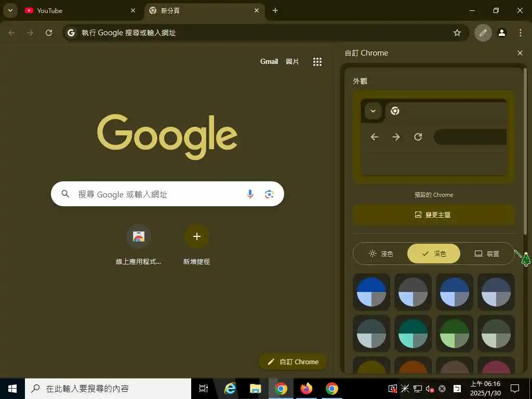Screen dimensions: 532x399
Task: Toggle the Customize Chrome pencil toolbar button
Action: click(483, 33)
